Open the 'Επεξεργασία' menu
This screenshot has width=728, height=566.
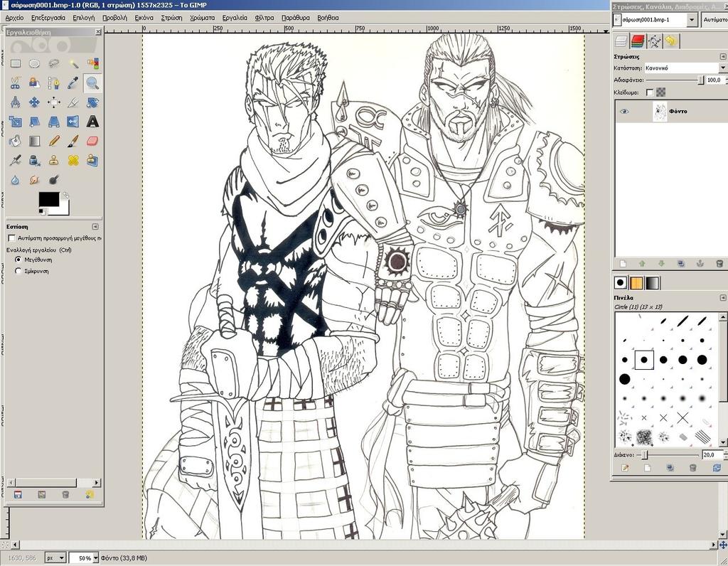tap(48, 18)
